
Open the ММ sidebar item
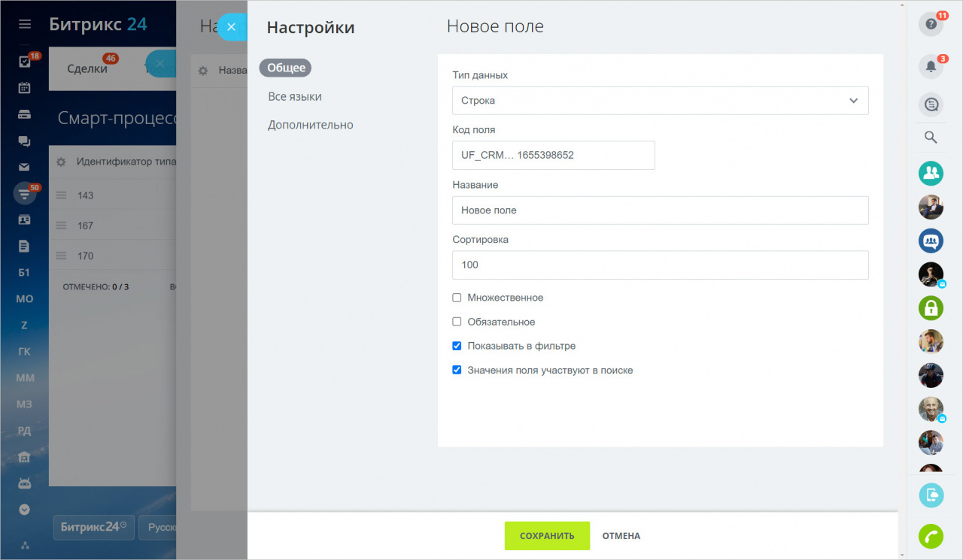25,377
